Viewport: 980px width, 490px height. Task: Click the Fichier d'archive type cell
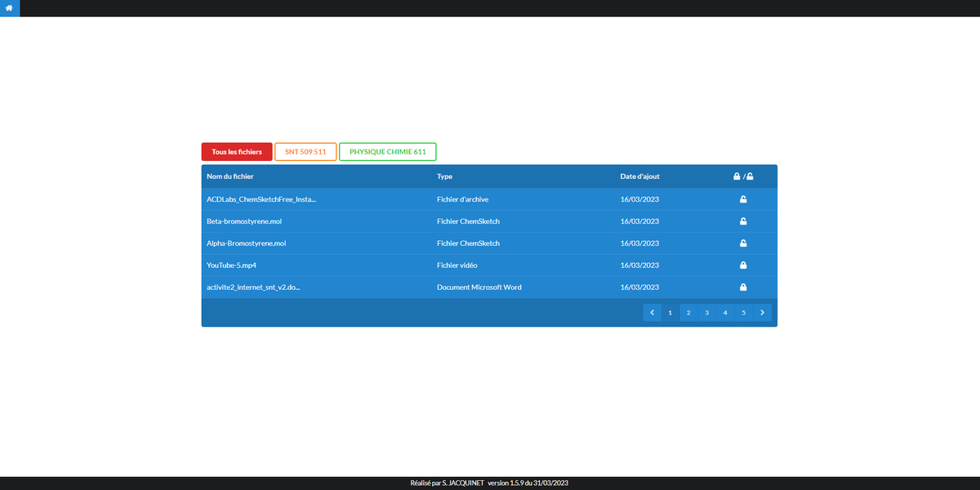point(463,199)
